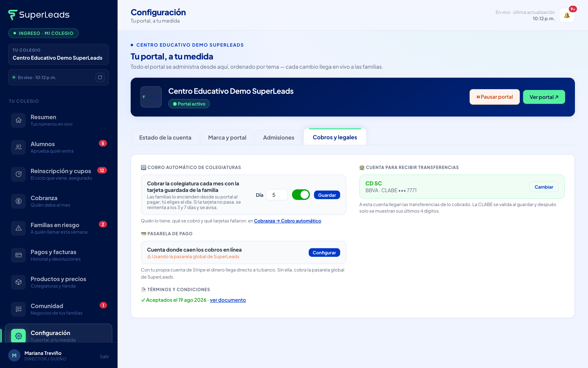Click the Alumnos people icon
The height and width of the screenshot is (368, 588).
click(x=19, y=147)
